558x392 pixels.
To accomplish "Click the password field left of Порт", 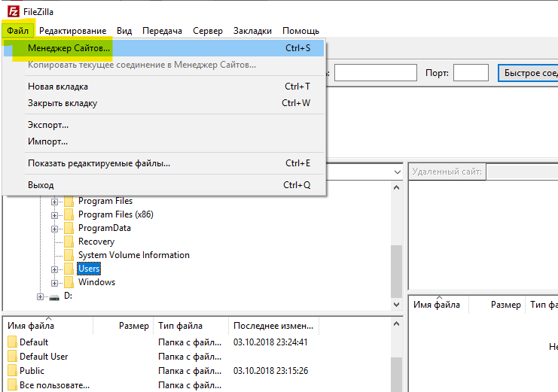I will click(x=376, y=73).
